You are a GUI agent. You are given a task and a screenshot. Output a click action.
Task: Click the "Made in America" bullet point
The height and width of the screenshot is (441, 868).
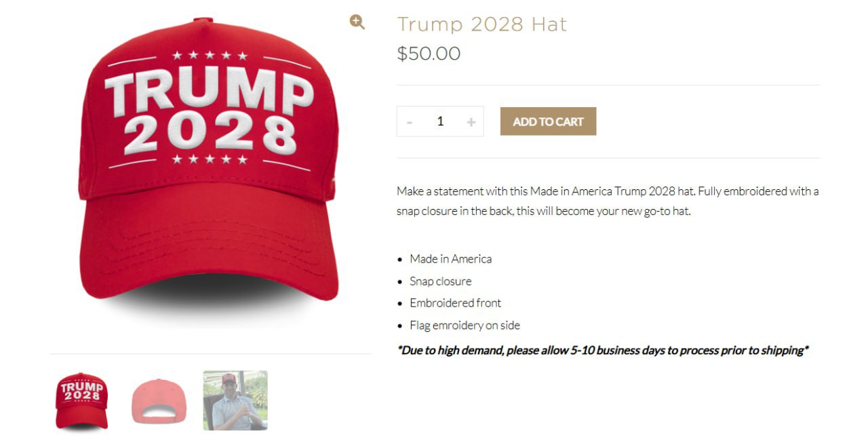pyautogui.click(x=450, y=258)
